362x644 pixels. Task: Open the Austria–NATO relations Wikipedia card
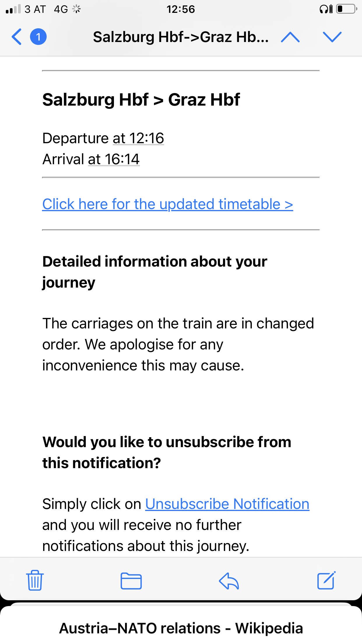pyautogui.click(x=181, y=628)
